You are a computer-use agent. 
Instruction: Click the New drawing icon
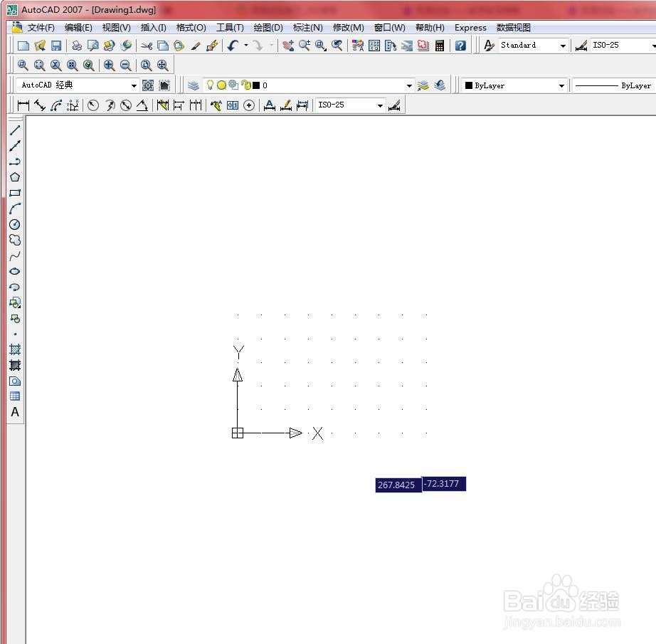pos(23,46)
